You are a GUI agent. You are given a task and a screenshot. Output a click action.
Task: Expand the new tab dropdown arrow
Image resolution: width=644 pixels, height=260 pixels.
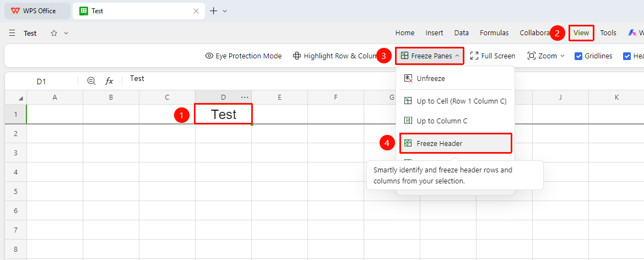(225, 11)
